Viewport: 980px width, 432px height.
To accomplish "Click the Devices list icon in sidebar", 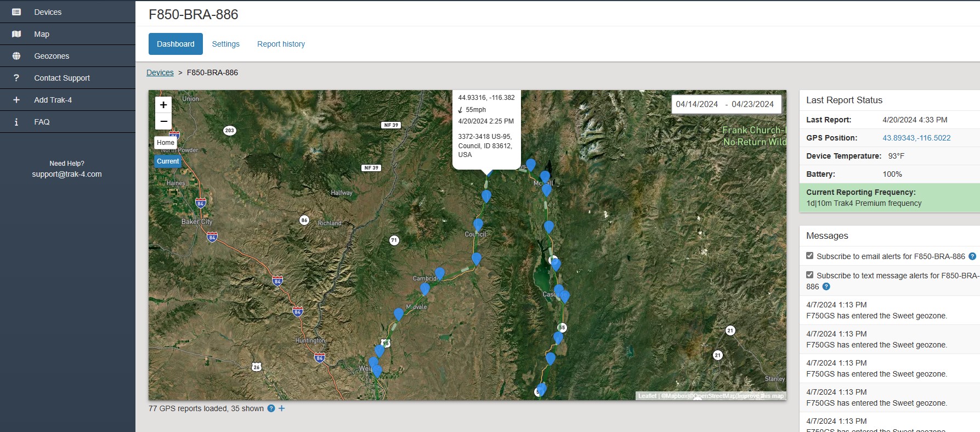I will pos(16,12).
